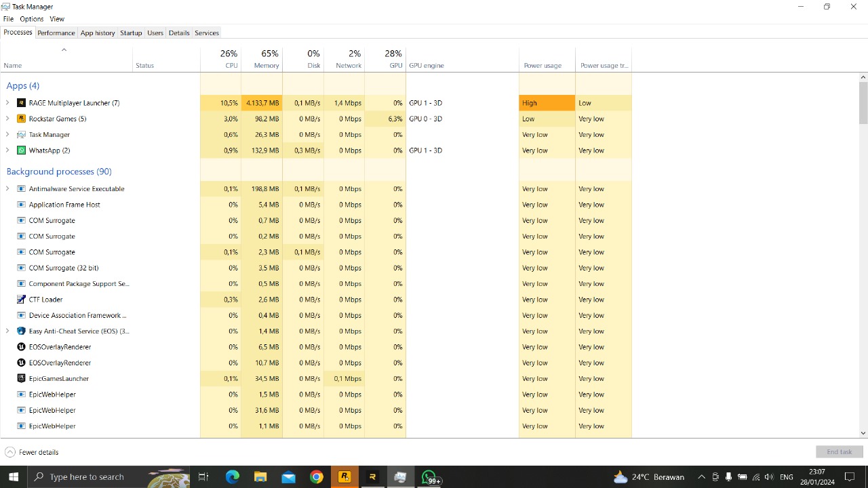Launch Google Chrome from the taskbar
This screenshot has height=488, width=868.
click(317, 477)
